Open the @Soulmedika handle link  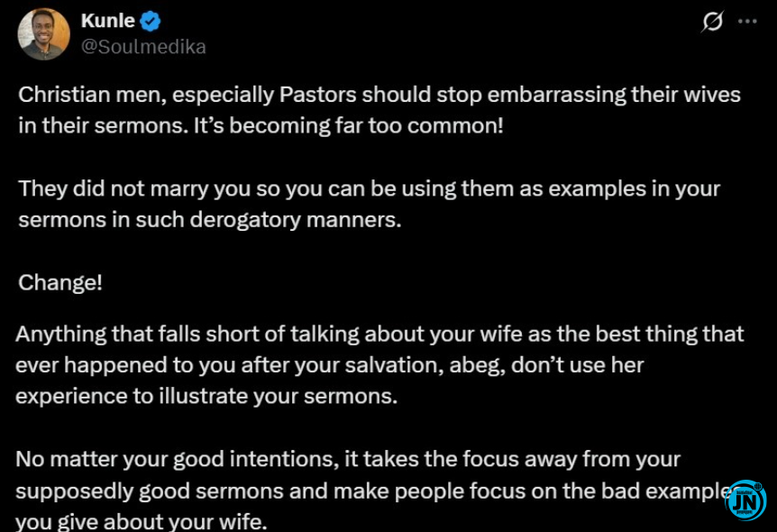point(143,47)
